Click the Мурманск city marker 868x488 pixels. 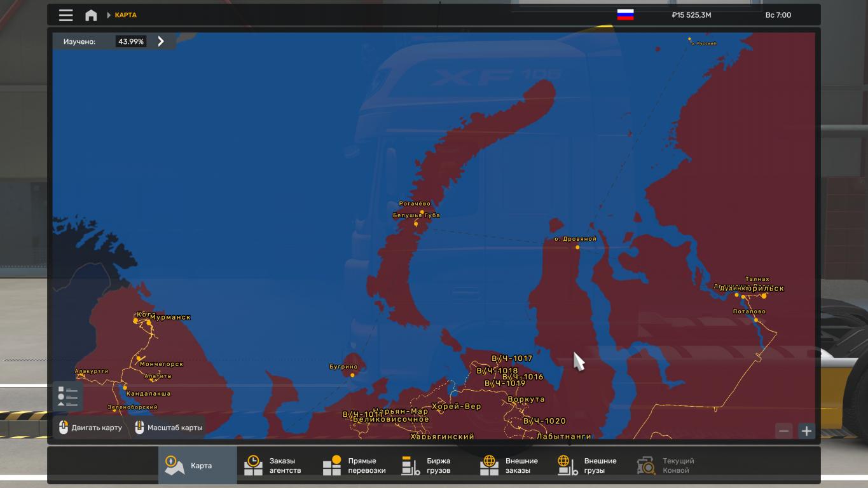point(149,323)
